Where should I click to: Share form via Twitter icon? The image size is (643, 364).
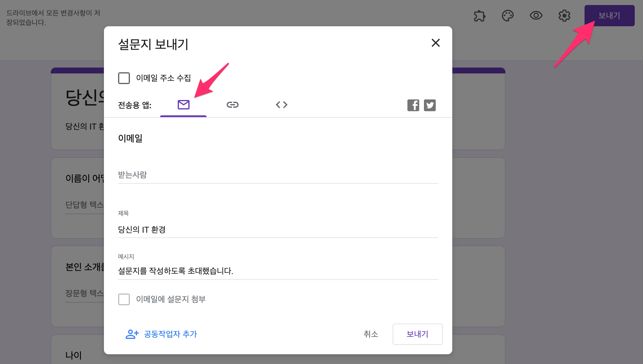pos(430,105)
